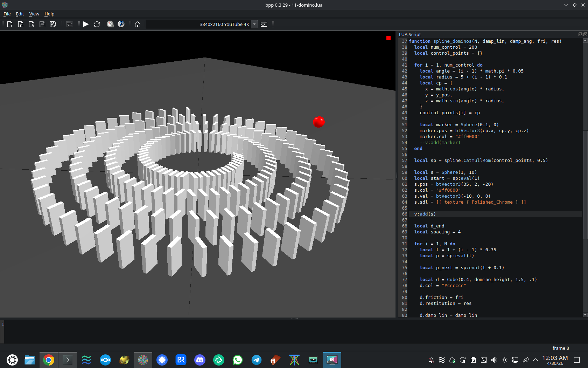Close the LUA Script panel
This screenshot has width=588, height=368.
[585, 34]
